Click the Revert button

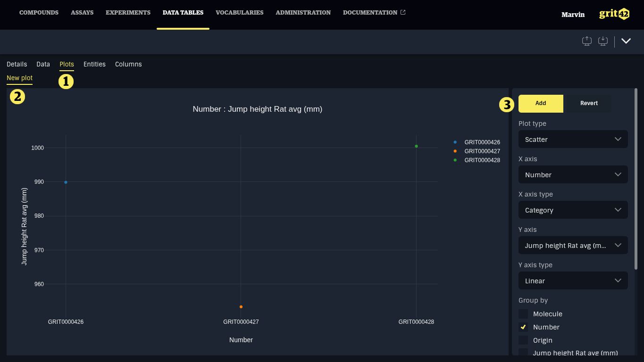[589, 103]
